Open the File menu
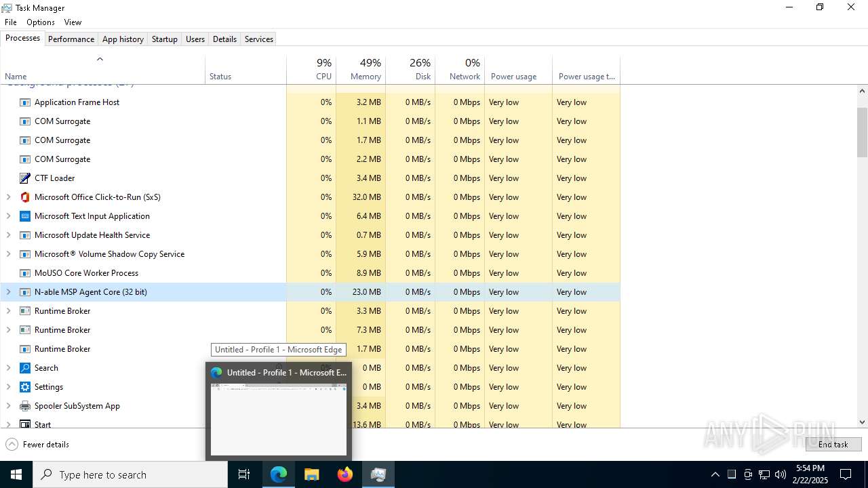The image size is (868, 488). [x=11, y=22]
